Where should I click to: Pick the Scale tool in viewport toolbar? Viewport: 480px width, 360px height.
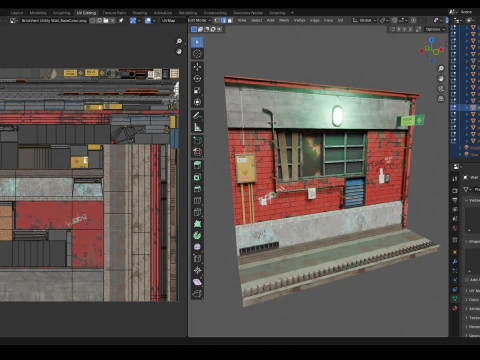click(x=197, y=90)
